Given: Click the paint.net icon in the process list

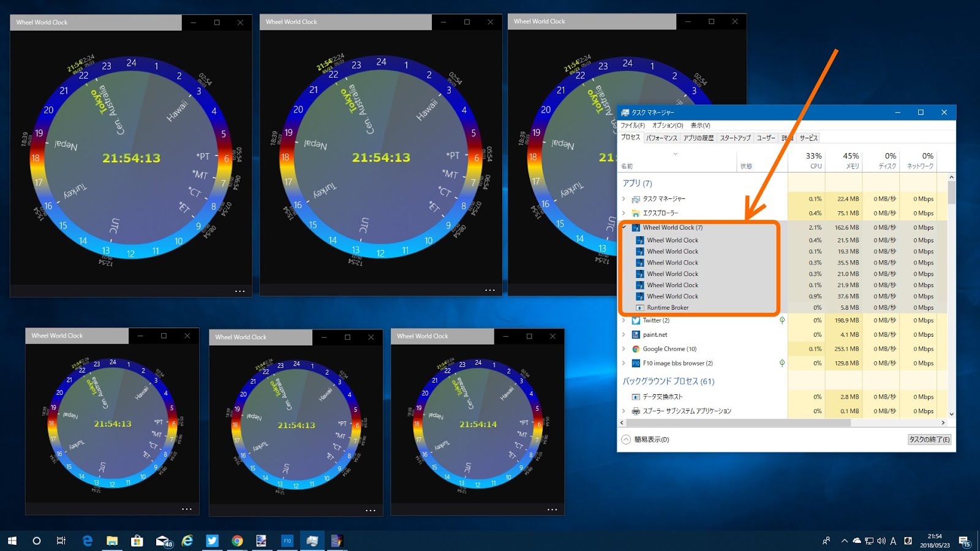Looking at the screenshot, I should click(x=635, y=334).
